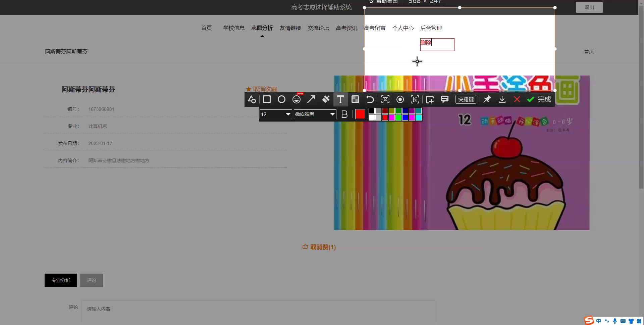This screenshot has width=644, height=325.
Task: Click the 删除 text annotation box
Action: click(x=437, y=45)
